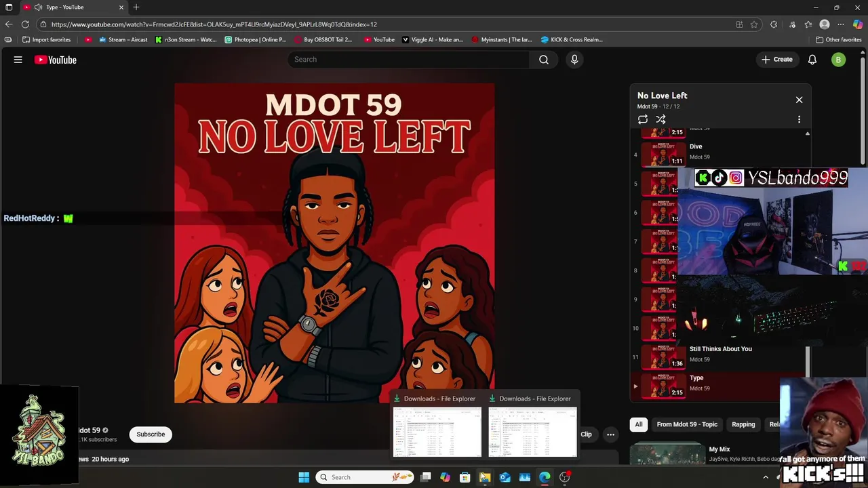Add this page to favorites star
The height and width of the screenshot is (488, 868).
(754, 24)
